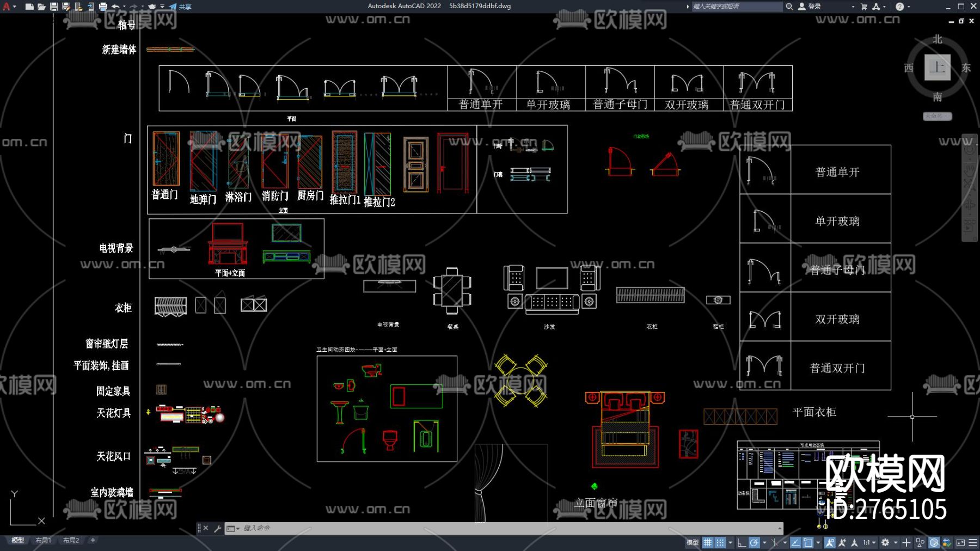Save the drawing with the floppy icon
980x551 pixels.
(x=54, y=7)
